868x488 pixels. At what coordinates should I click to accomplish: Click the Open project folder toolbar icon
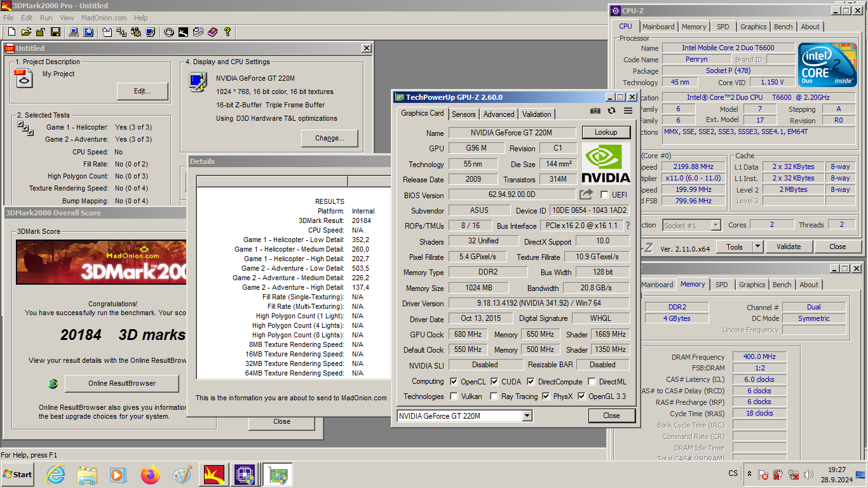click(26, 32)
